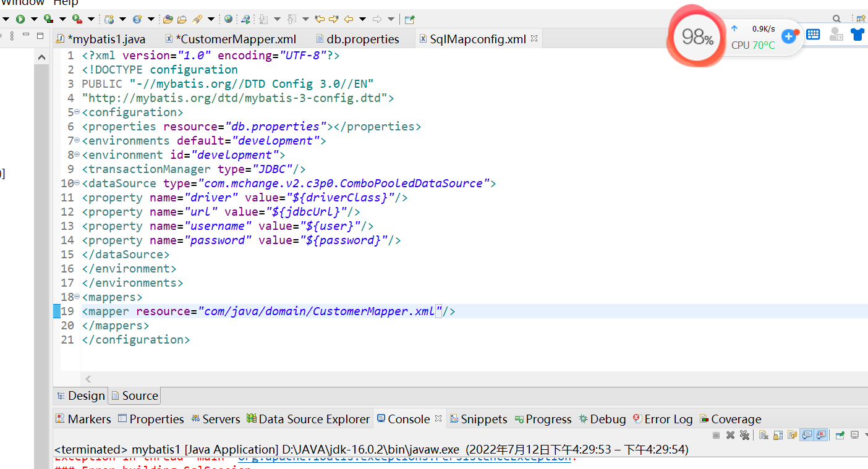Close the SqlMapconfig.xml tab
This screenshot has width=868, height=469.
click(535, 38)
